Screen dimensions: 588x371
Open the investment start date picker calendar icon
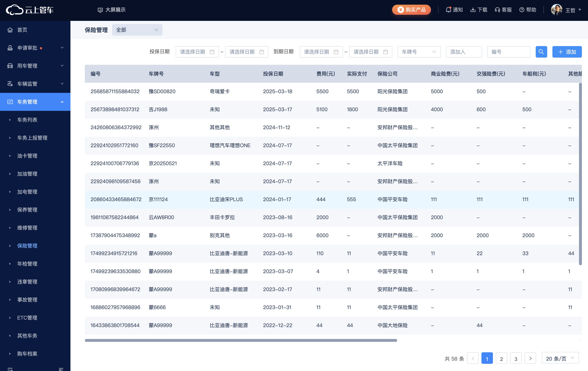point(212,52)
